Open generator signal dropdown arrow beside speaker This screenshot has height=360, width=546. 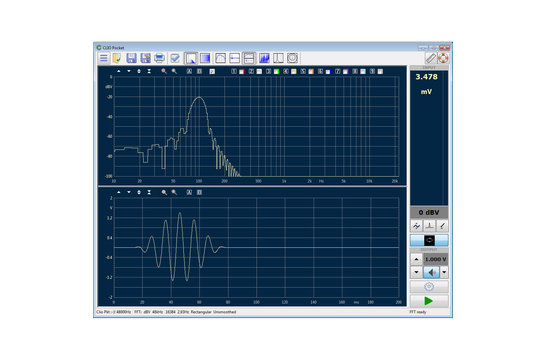click(444, 272)
